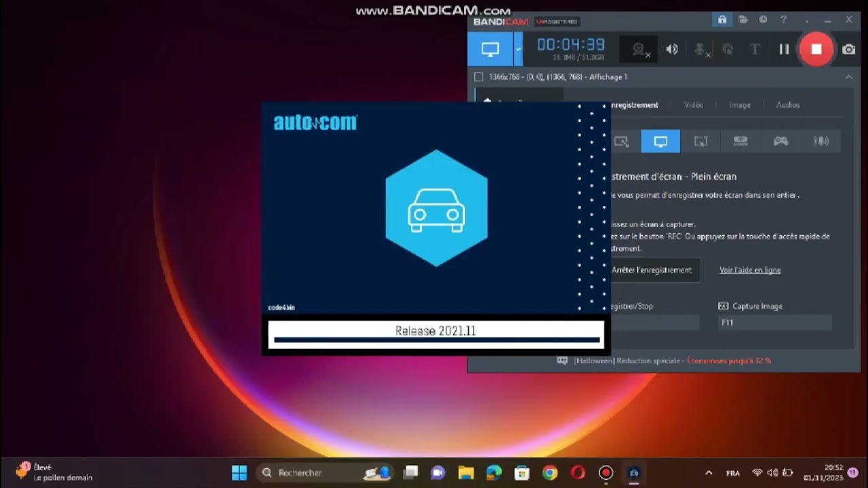Screen dimensions: 868x488
Task: Expand recording mode dropdown arrow in Bandicam
Action: [x=518, y=49]
